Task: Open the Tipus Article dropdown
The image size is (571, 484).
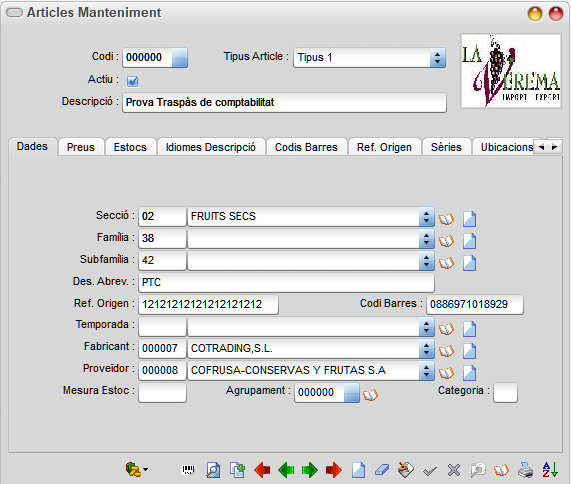Action: pos(437,58)
